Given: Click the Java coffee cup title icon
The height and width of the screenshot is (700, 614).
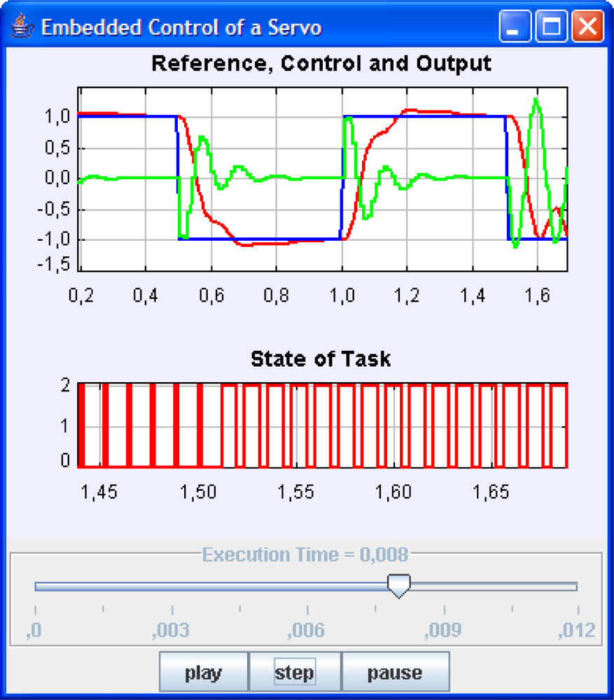Looking at the screenshot, I should click(22, 27).
